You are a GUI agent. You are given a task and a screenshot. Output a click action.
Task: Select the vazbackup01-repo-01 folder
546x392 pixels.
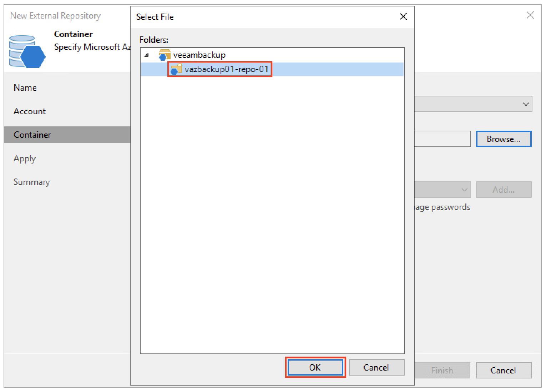[226, 69]
